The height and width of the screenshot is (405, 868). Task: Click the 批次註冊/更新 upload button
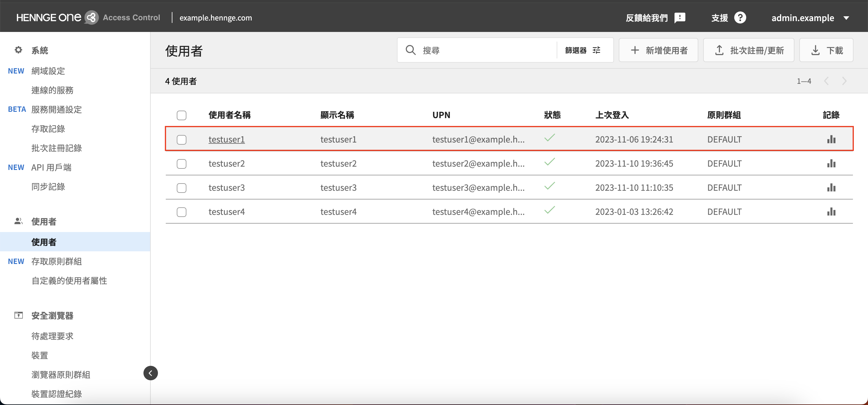pos(749,50)
